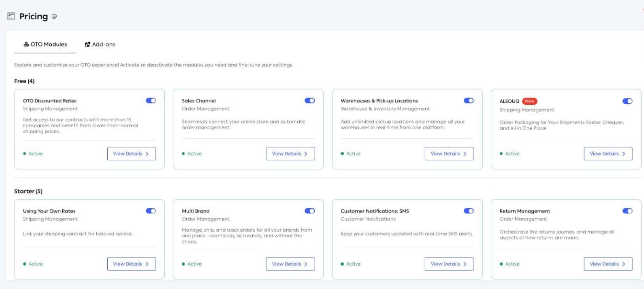Click the Pricing page icon in header
The height and width of the screenshot is (289, 644).
(x=11, y=16)
